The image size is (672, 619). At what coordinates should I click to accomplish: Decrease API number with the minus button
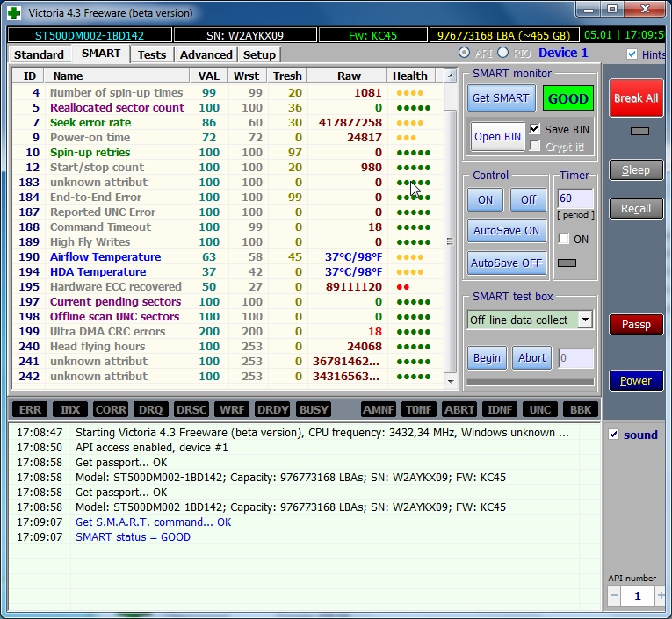614,595
